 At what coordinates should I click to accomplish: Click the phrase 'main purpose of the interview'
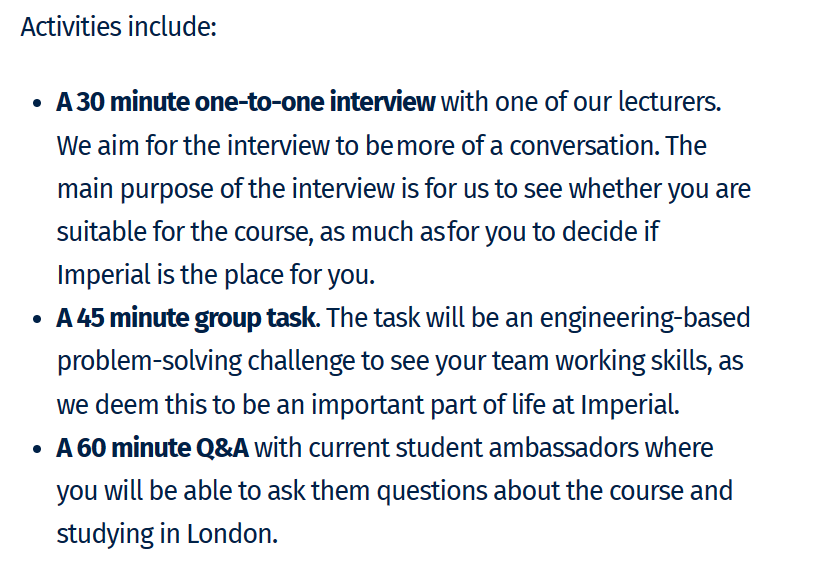point(226,189)
